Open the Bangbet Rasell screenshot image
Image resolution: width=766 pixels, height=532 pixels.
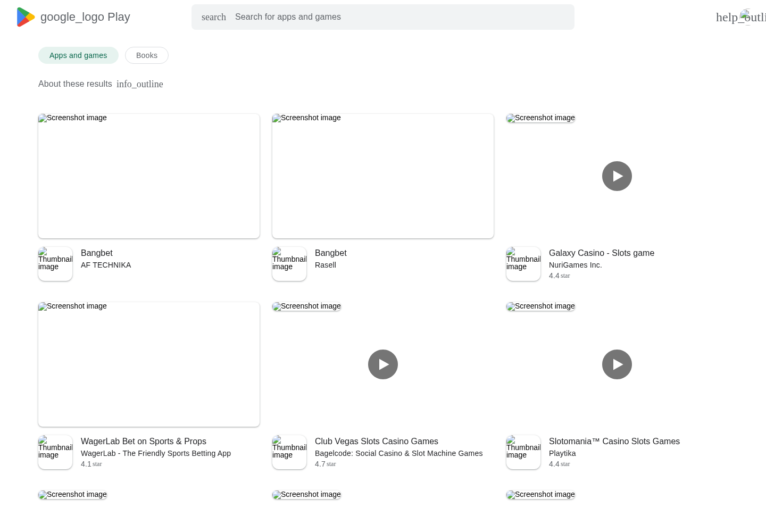383,176
